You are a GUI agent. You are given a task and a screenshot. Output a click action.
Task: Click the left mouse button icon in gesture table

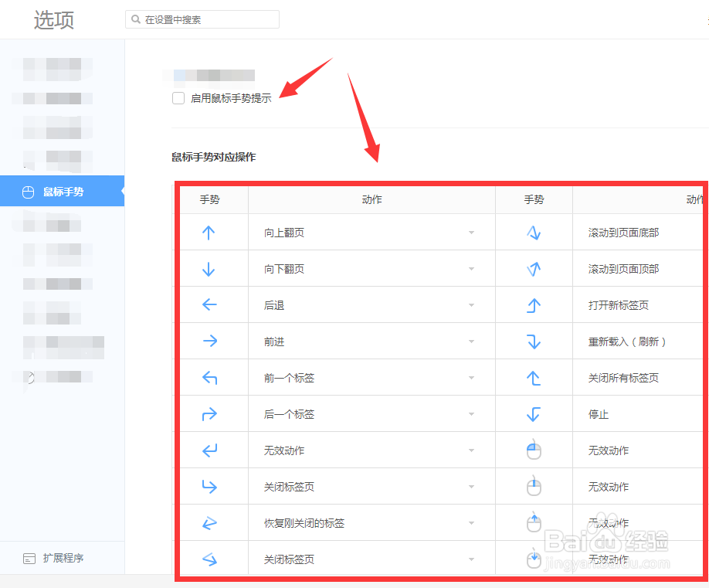[534, 450]
